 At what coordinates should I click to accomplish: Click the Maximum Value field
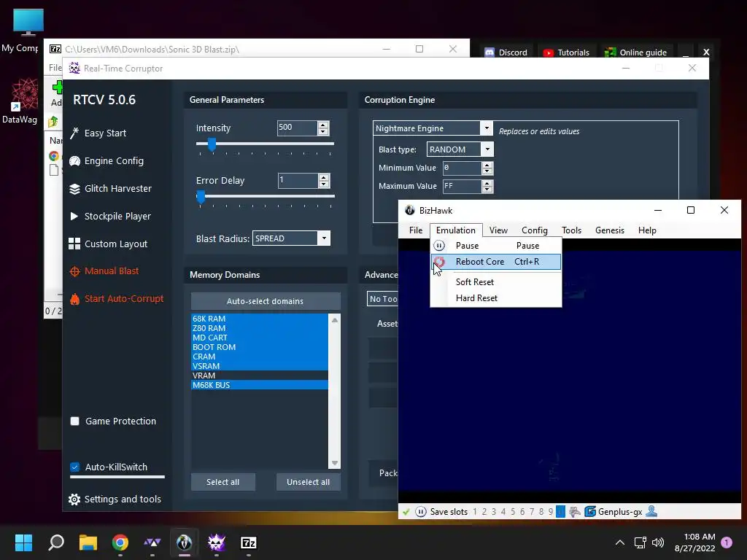tap(462, 186)
